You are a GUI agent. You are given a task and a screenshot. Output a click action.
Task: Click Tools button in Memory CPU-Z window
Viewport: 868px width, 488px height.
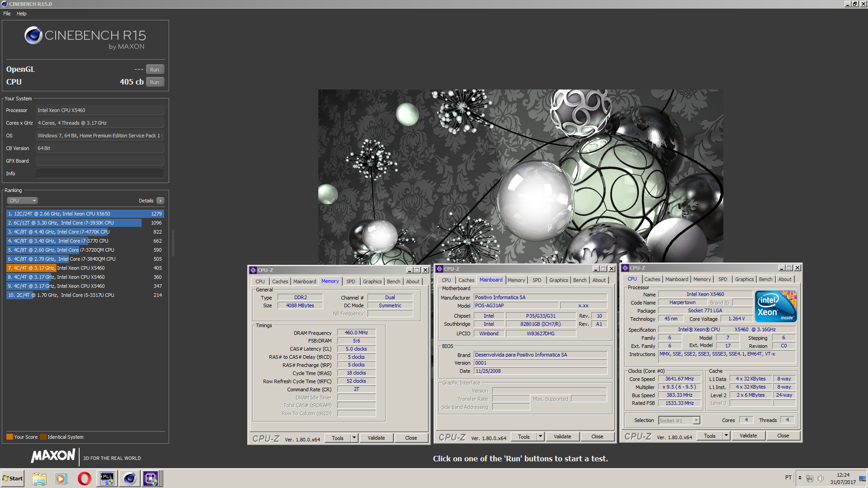point(337,438)
